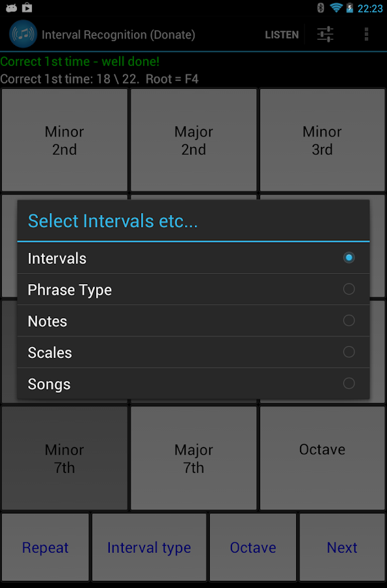
Task: Select the Intervals radio button
Action: pyautogui.click(x=193, y=258)
